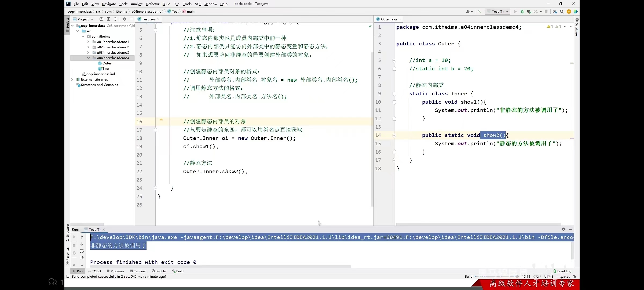Click the Test.java editor vertical scrollbar

click(372, 129)
